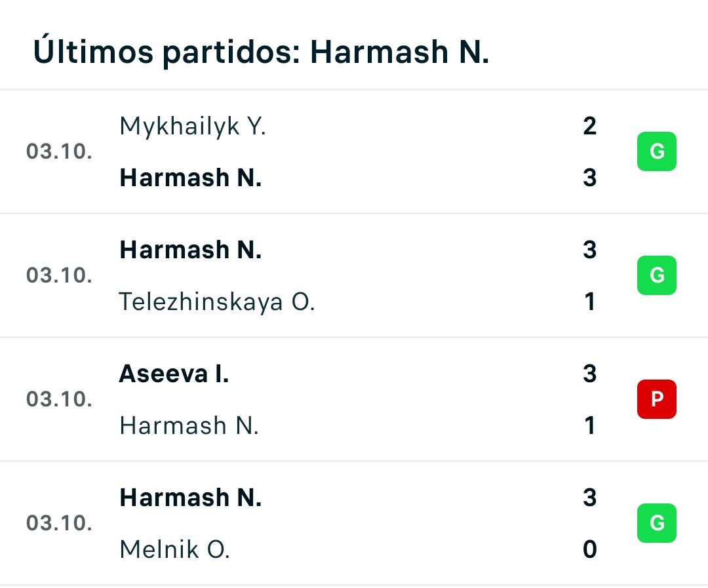Open player Mykhailyk Y.
Viewport: 708px width, 588px height.
coord(193,126)
